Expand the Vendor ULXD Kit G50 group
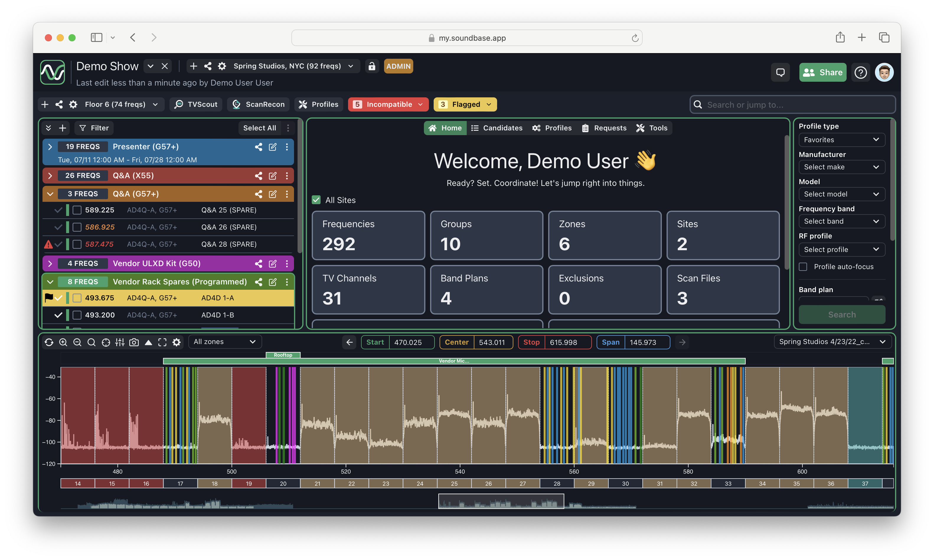This screenshot has height=560, width=934. pos(50,263)
